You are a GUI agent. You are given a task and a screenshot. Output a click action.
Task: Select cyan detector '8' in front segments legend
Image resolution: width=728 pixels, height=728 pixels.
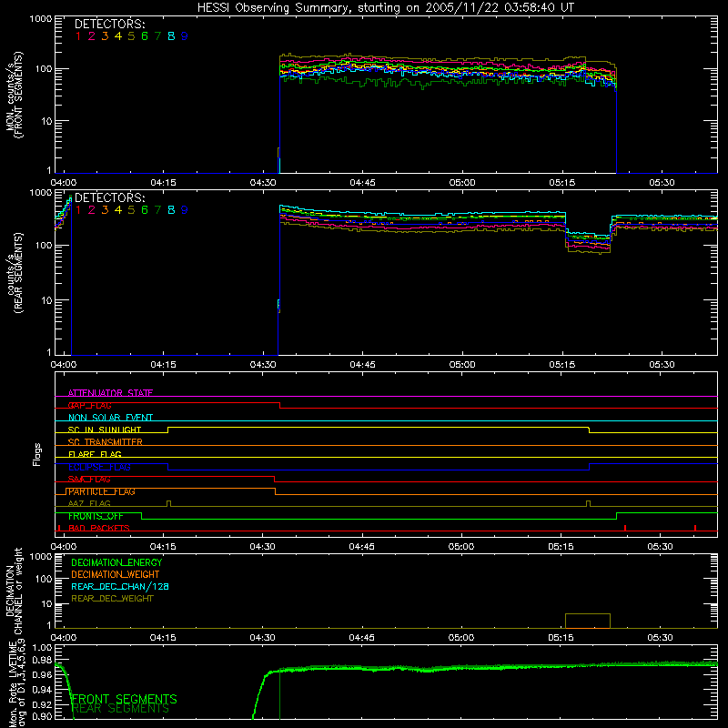[171, 36]
